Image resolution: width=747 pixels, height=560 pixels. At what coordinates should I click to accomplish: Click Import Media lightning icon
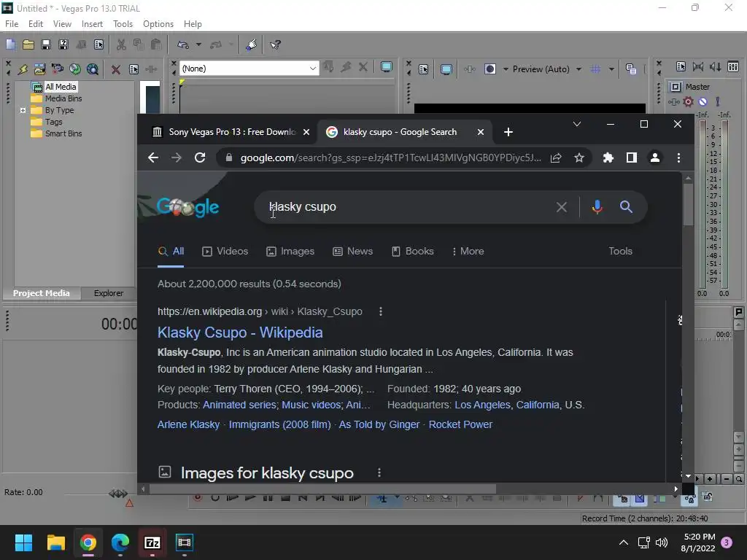pos(23,69)
